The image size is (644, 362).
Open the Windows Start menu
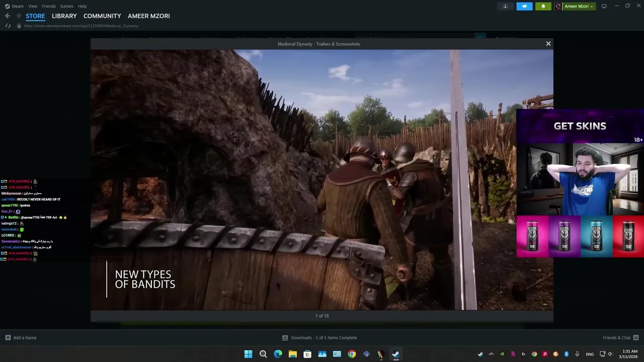[x=248, y=354]
